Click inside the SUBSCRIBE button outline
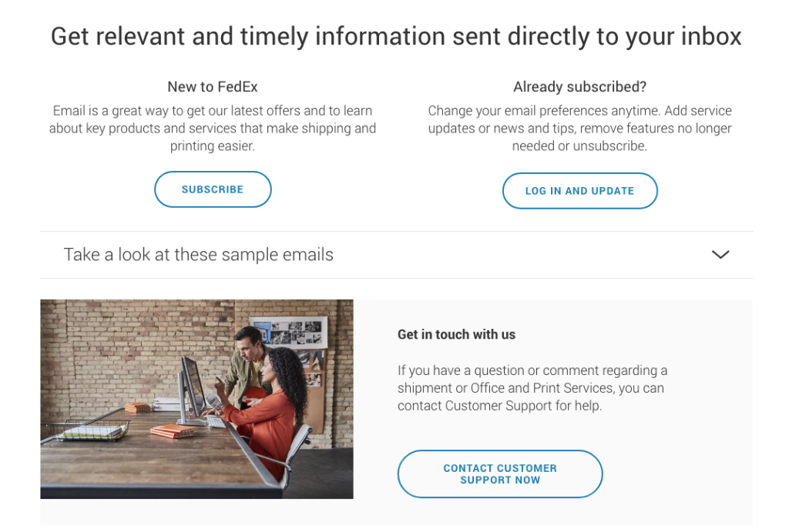The width and height of the screenshot is (789, 532). (x=213, y=189)
